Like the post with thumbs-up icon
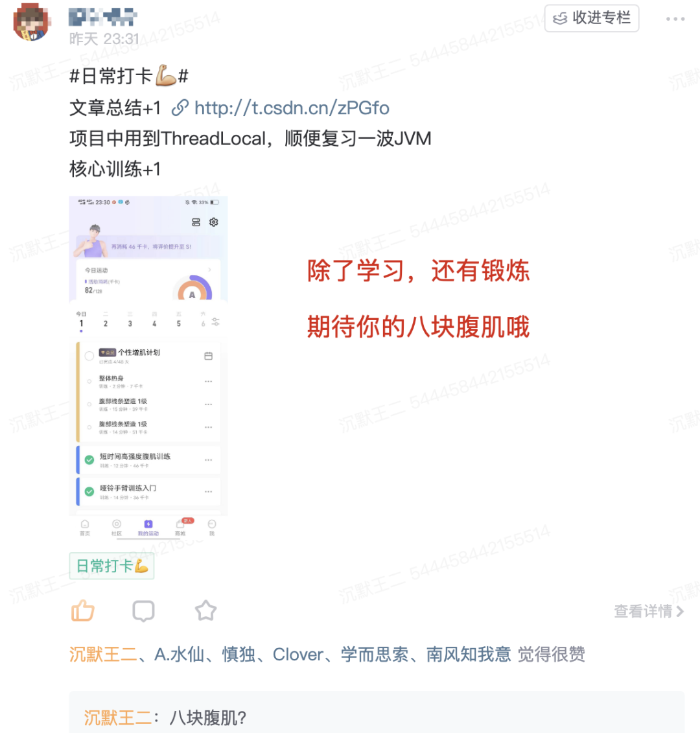The width and height of the screenshot is (700, 733). [83, 611]
